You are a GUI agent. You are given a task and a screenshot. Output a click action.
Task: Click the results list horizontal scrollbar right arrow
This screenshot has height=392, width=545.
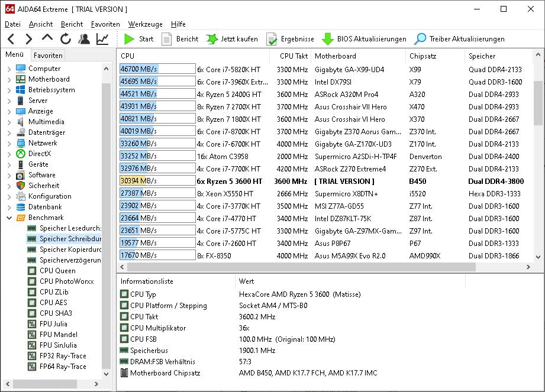(528, 267)
